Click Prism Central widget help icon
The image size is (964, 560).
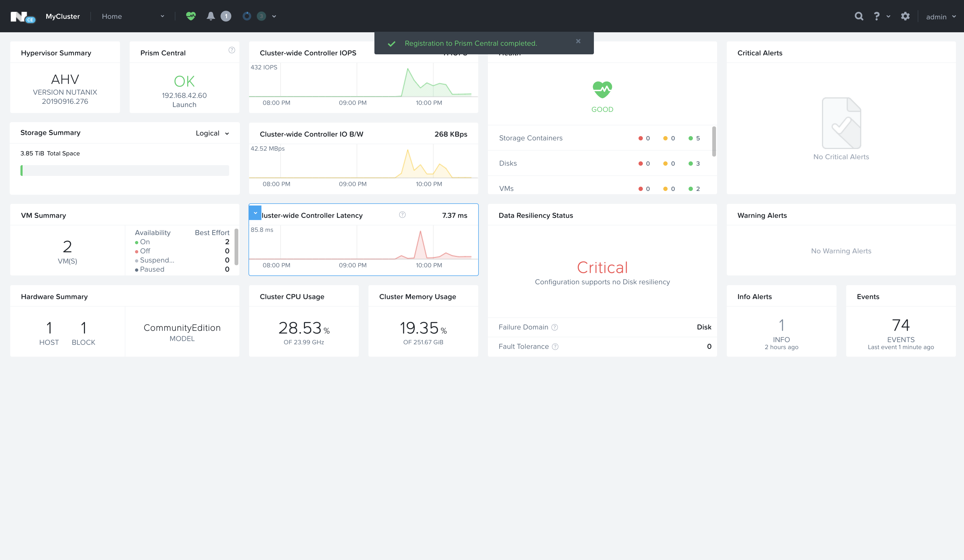pos(231,50)
